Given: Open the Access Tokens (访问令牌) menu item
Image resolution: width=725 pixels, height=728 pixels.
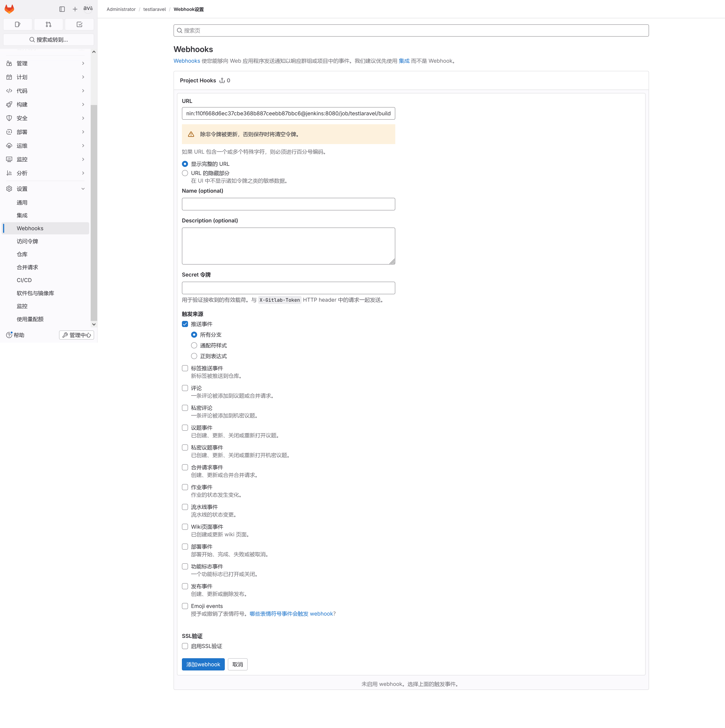Looking at the screenshot, I should pyautogui.click(x=27, y=241).
